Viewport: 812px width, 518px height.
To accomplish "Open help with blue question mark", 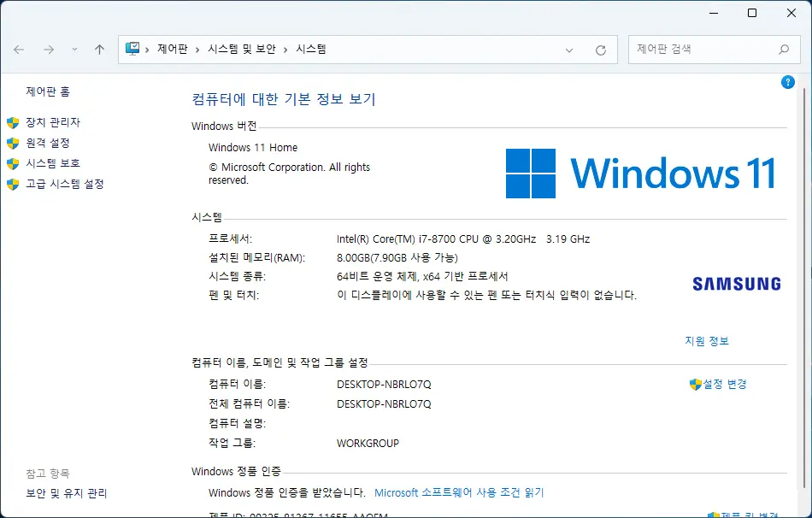I will (788, 82).
